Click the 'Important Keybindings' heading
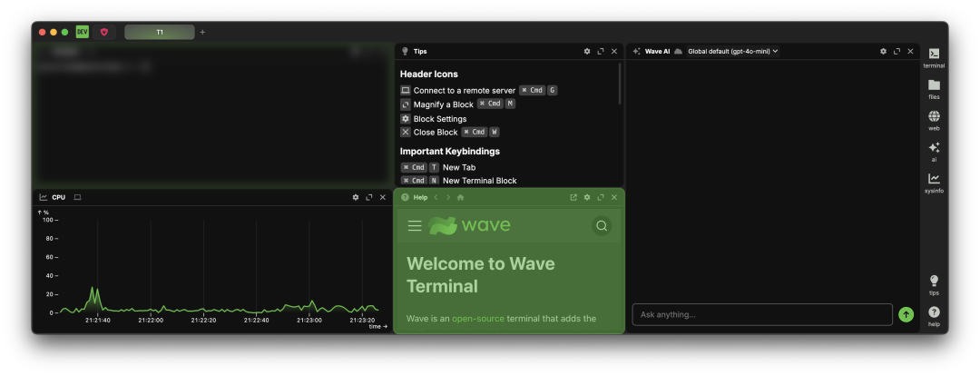The width and height of the screenshot is (980, 376). pos(450,152)
